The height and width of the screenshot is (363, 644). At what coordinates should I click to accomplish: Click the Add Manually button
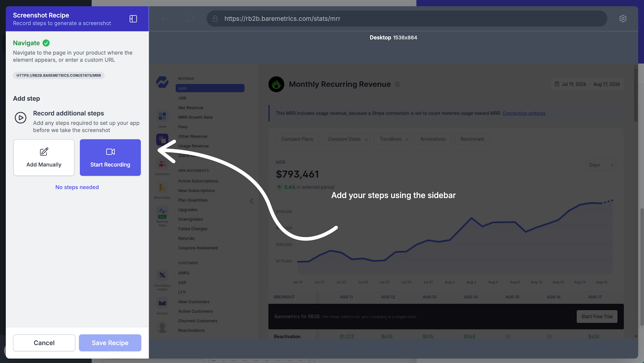click(44, 158)
